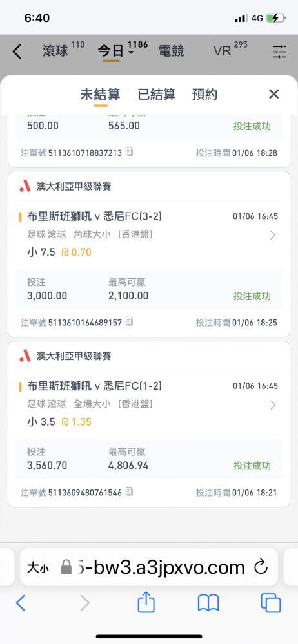Tap the back arrow in the header

point(17,52)
